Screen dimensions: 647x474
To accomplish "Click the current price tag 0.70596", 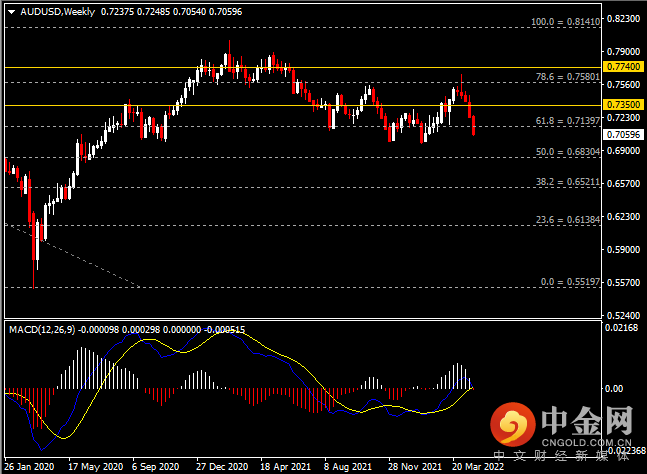I will click(x=623, y=134).
